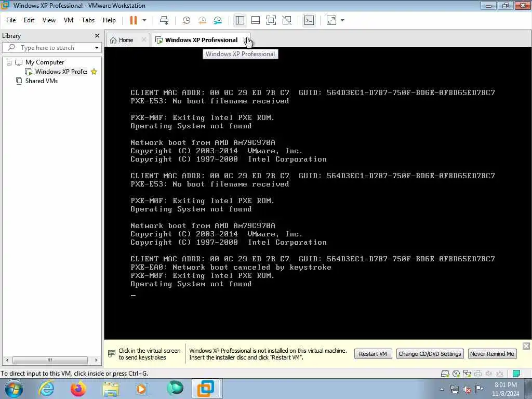Select Windows XP Professional in library tree

click(x=61, y=72)
